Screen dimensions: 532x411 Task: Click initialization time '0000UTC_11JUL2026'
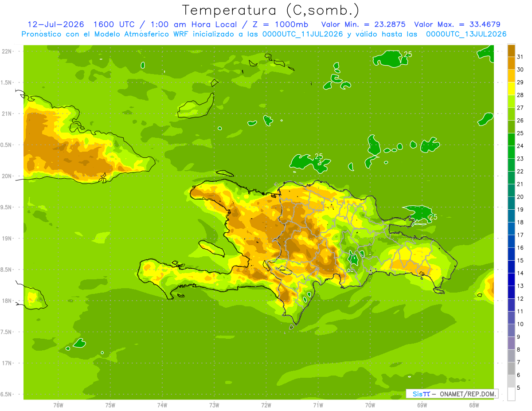303,34
